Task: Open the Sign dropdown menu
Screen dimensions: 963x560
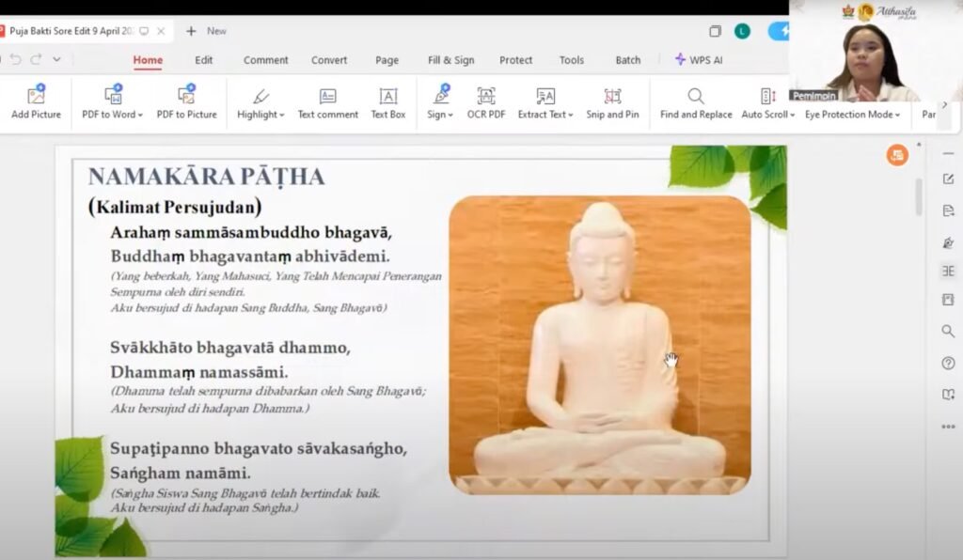Action: coord(450,116)
